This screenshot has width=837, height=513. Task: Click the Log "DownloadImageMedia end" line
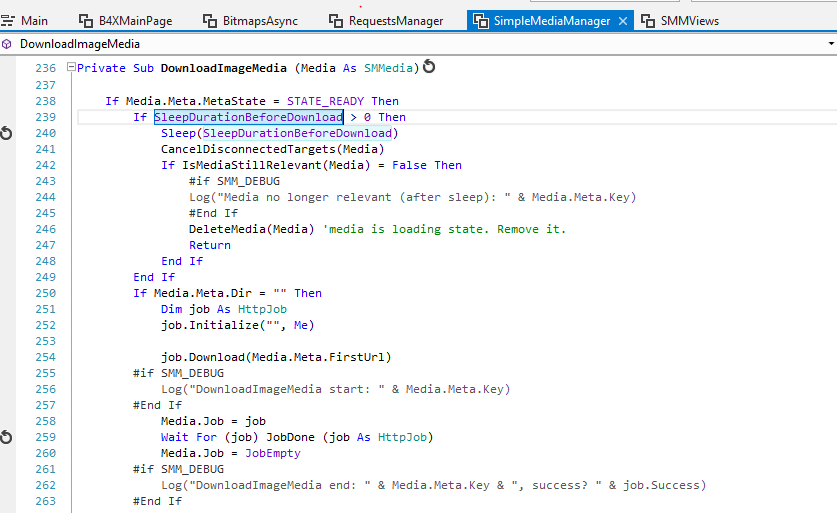click(434, 485)
